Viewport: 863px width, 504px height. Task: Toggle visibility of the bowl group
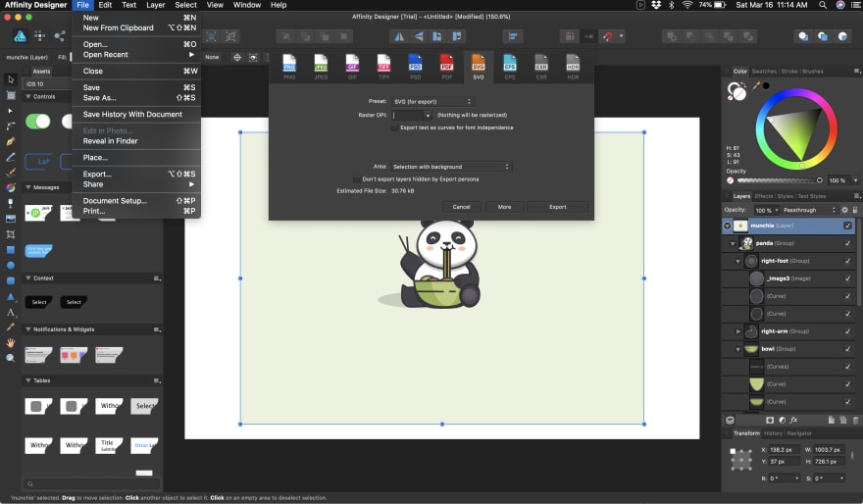click(x=847, y=349)
